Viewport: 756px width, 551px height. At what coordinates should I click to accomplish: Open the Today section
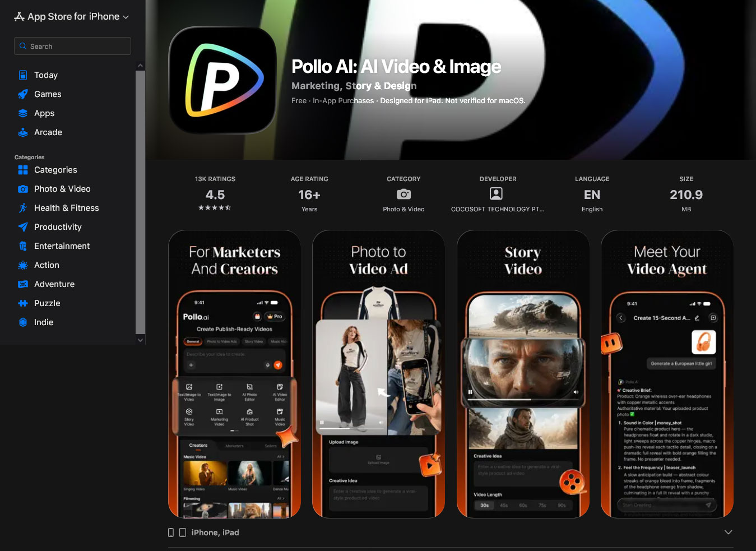click(46, 75)
